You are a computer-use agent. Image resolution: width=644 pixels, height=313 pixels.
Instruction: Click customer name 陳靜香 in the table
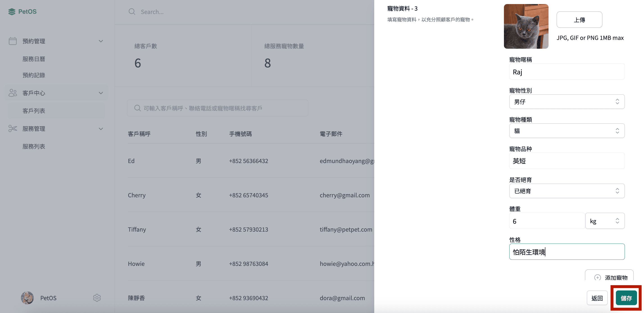136,298
